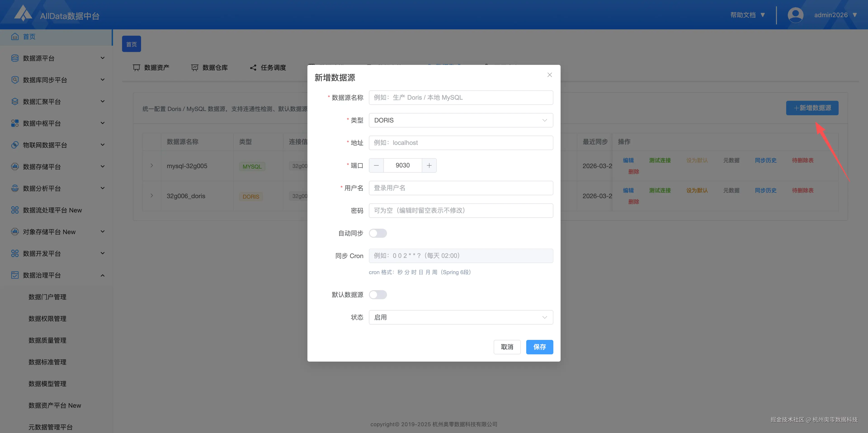Enable the 默认数据源 switch
This screenshot has width=868, height=433.
pyautogui.click(x=378, y=295)
